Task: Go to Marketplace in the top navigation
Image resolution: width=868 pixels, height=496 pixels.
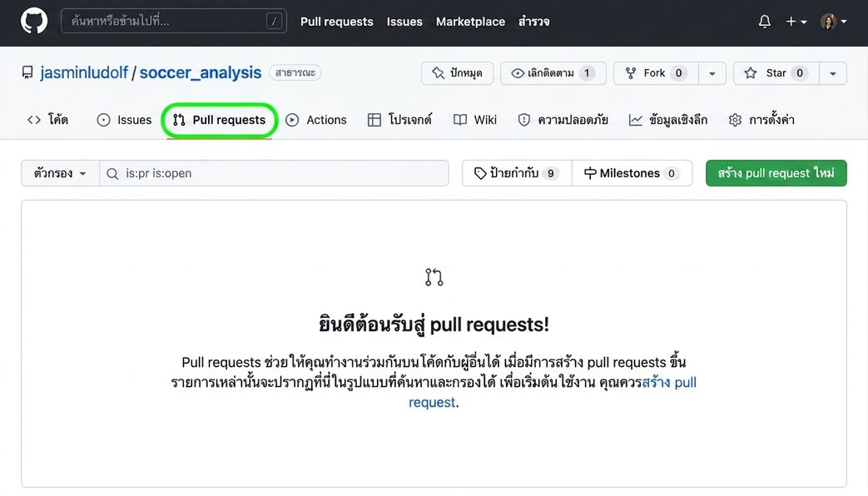Action: pos(470,22)
